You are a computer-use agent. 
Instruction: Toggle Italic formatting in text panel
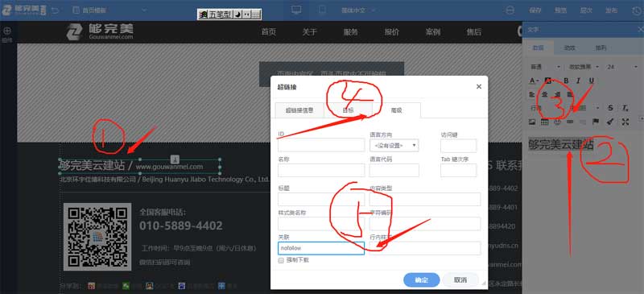coord(578,81)
